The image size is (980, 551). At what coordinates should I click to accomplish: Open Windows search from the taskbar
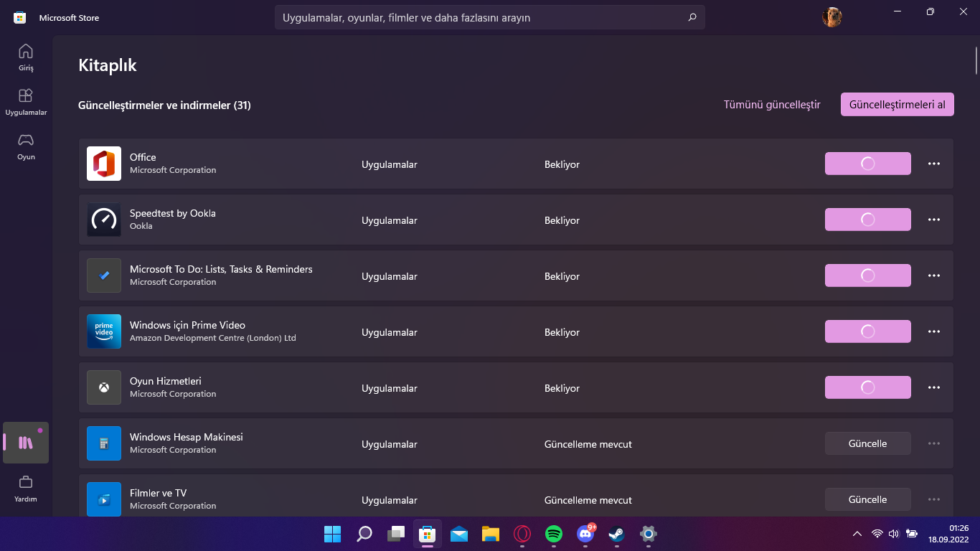364,534
